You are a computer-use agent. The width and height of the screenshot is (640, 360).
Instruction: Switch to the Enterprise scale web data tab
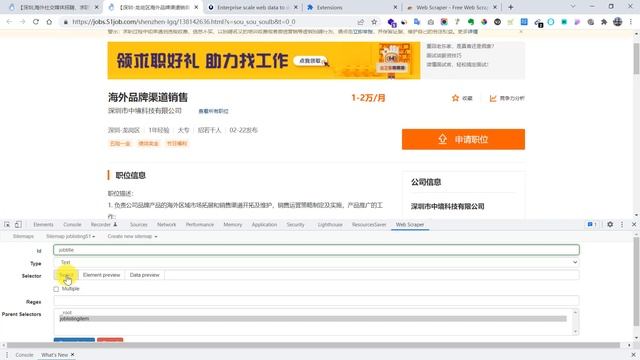click(252, 7)
